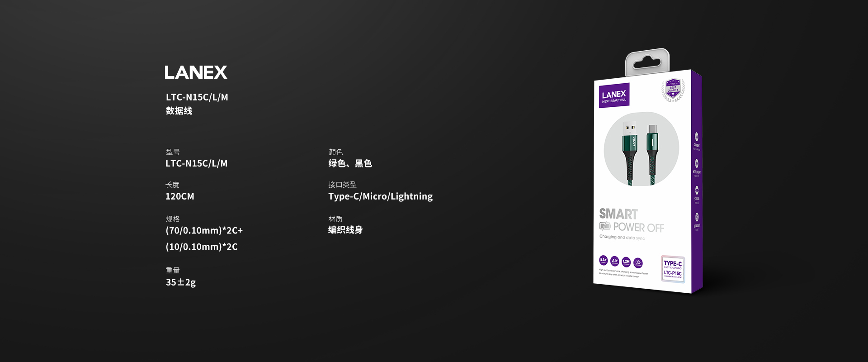Click the 编织线身 material value
The height and width of the screenshot is (362, 868).
click(345, 230)
